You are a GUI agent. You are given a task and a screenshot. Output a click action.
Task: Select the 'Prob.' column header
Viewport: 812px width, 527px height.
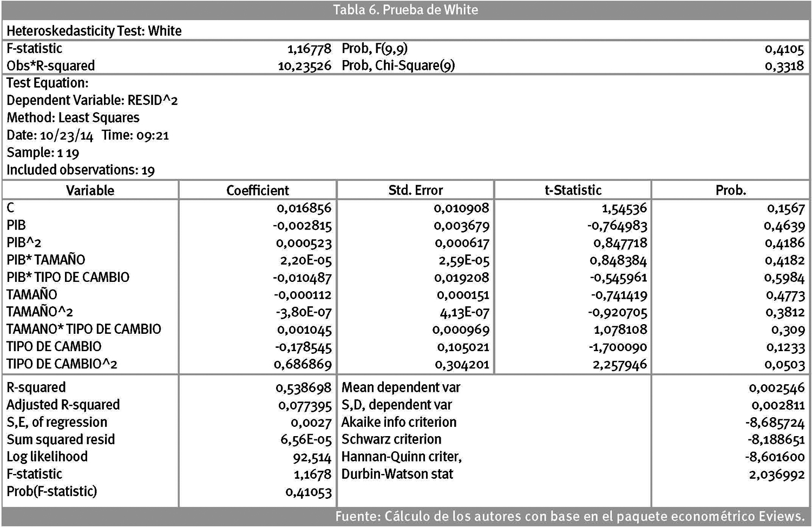731,190
